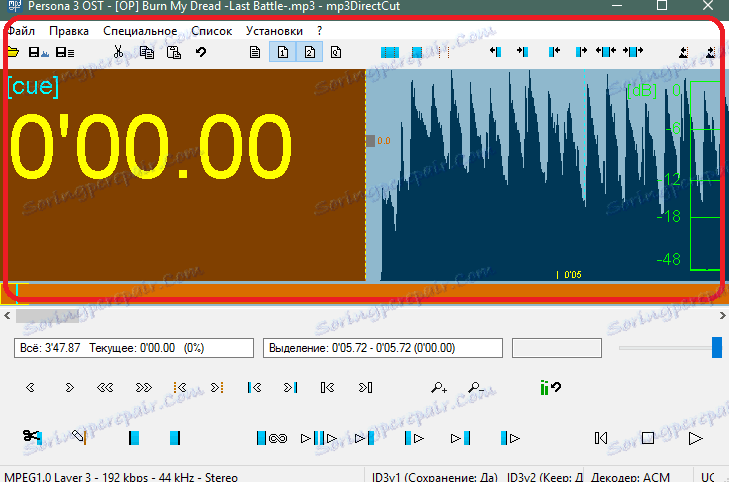
Task: Click the scrollbar left arrow
Action: (x=7, y=316)
